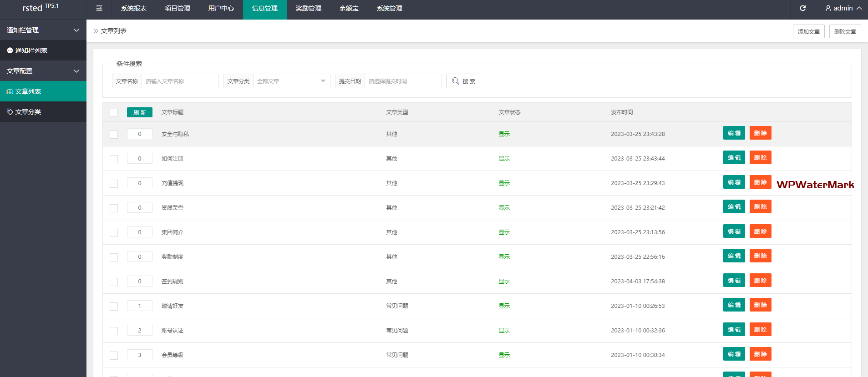Click the breadcrumb arrow before 文章列表
The image size is (868, 377).
pos(96,31)
